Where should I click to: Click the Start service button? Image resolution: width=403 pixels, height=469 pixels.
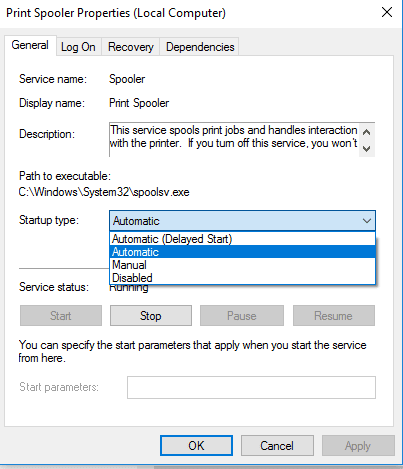point(61,316)
